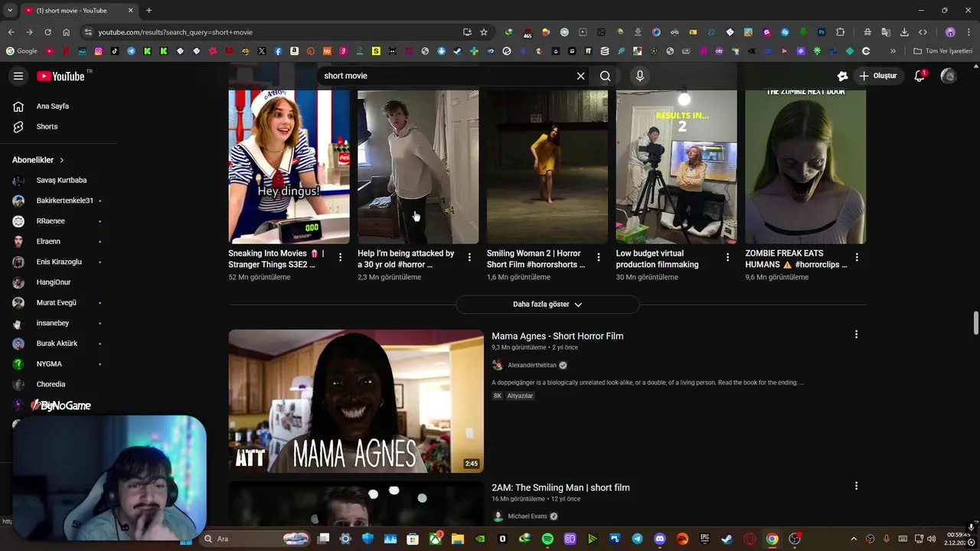
Task: Open the Tüm Yer İşaretleri bookmarks folder
Action: tap(942, 51)
